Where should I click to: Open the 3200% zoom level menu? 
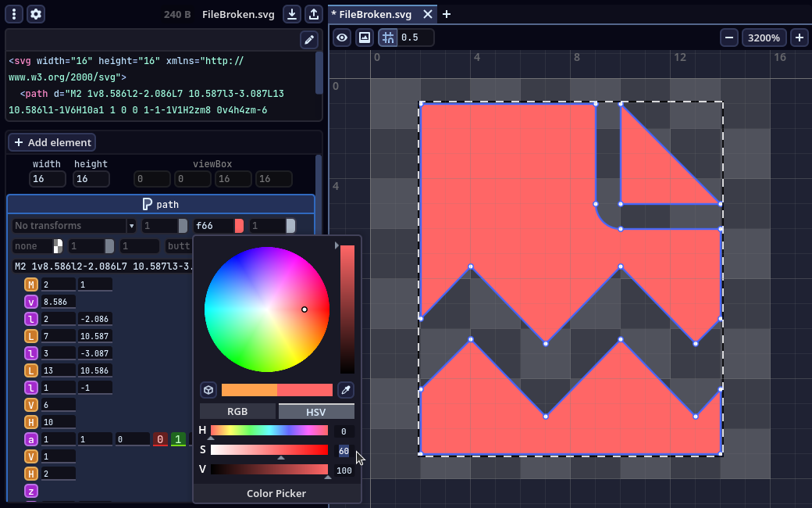pyautogui.click(x=764, y=38)
